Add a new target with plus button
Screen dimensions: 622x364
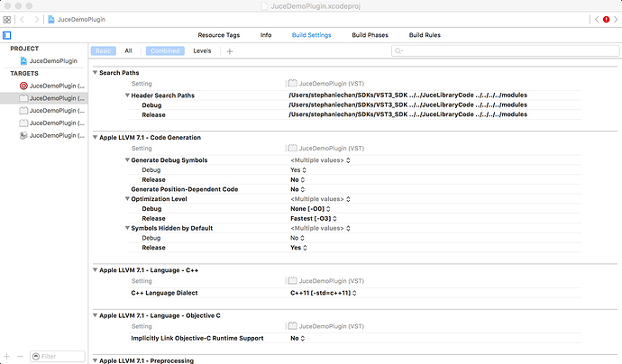coord(6,357)
